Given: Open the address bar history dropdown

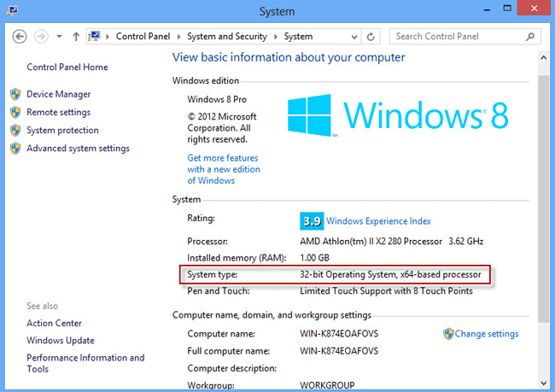Looking at the screenshot, I should (x=354, y=37).
